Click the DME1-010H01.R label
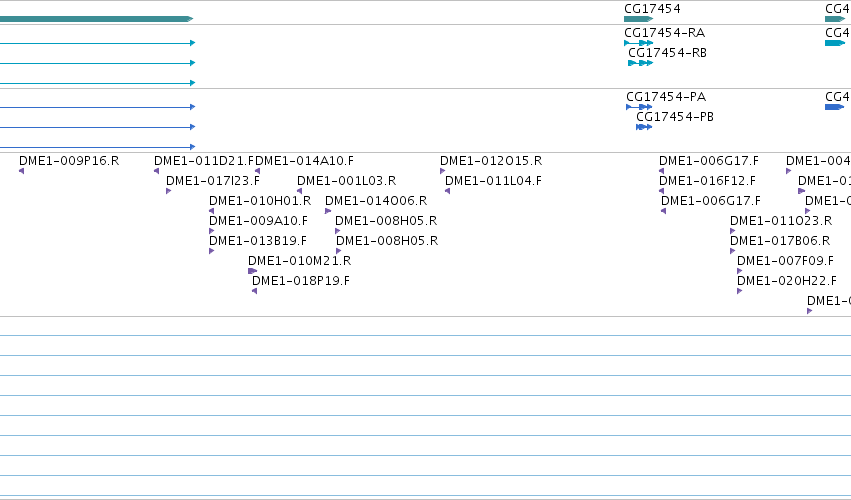The width and height of the screenshot is (851, 500). 260,201
